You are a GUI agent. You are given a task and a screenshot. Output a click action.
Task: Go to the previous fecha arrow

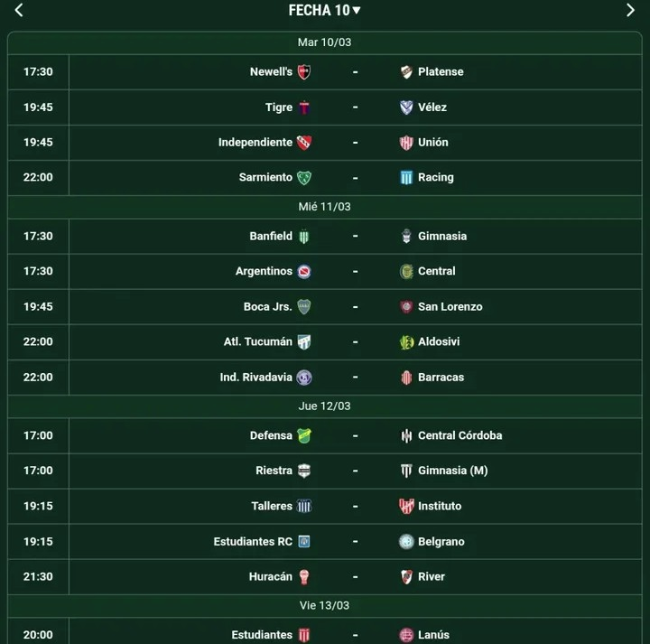coord(19,10)
